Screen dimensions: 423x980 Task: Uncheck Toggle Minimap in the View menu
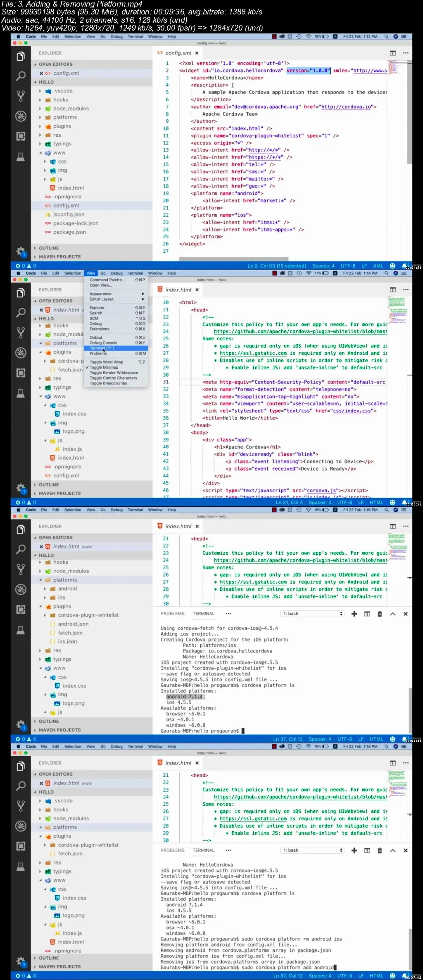(x=116, y=368)
